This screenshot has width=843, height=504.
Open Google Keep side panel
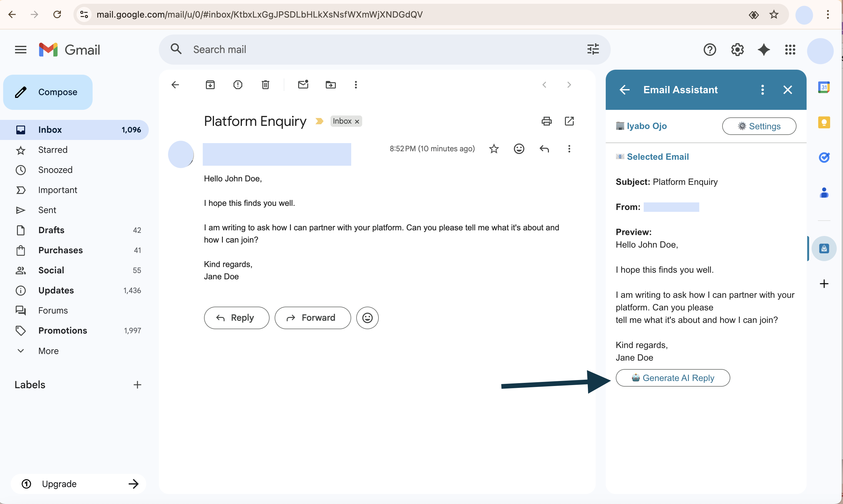point(824,122)
